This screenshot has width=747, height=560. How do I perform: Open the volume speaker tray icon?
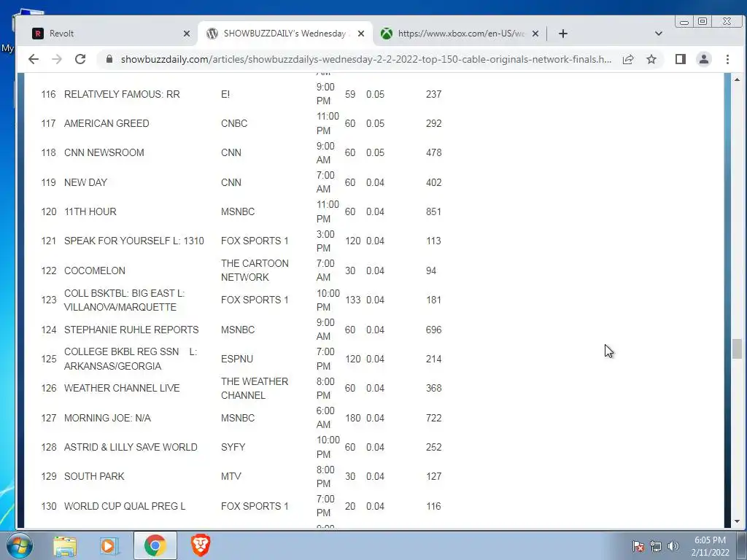pyautogui.click(x=673, y=546)
